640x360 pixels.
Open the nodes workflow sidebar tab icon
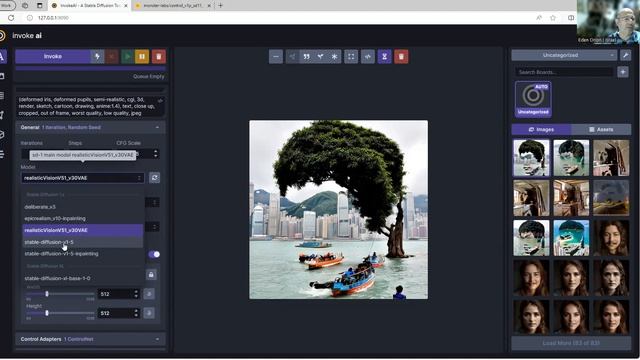point(2,115)
